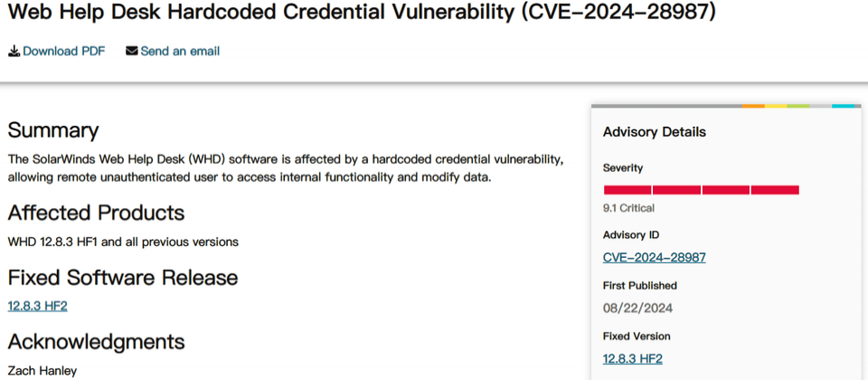Click the 9.1 Critical severity label
Viewport: 868px width, 380px height.
pos(628,208)
